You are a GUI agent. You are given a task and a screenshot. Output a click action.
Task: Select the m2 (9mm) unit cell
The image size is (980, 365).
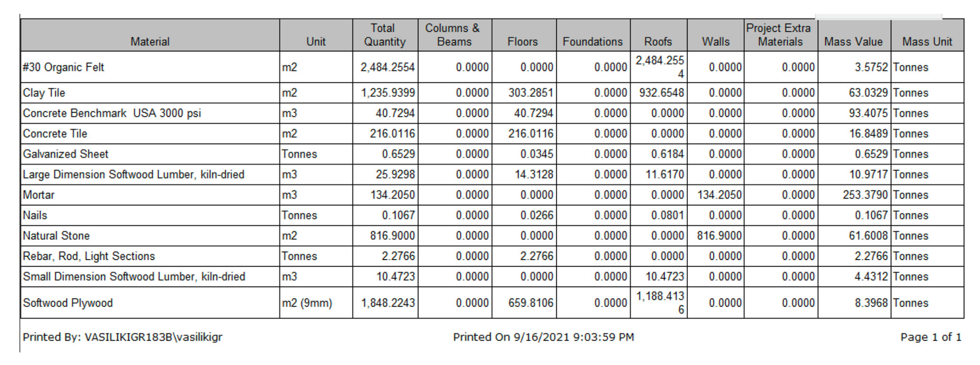point(307,303)
